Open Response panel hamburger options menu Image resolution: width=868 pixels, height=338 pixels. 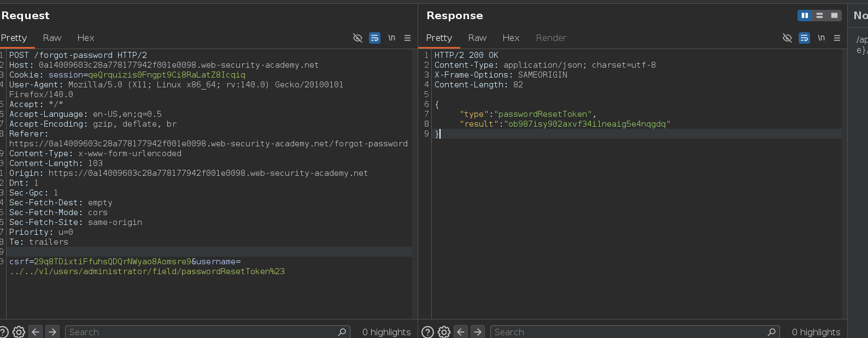(x=837, y=38)
